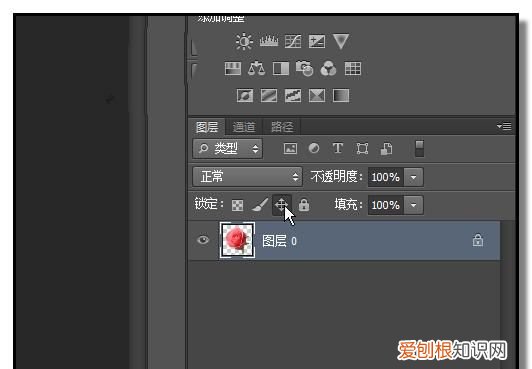Switch to the 路径 tab

tap(282, 127)
